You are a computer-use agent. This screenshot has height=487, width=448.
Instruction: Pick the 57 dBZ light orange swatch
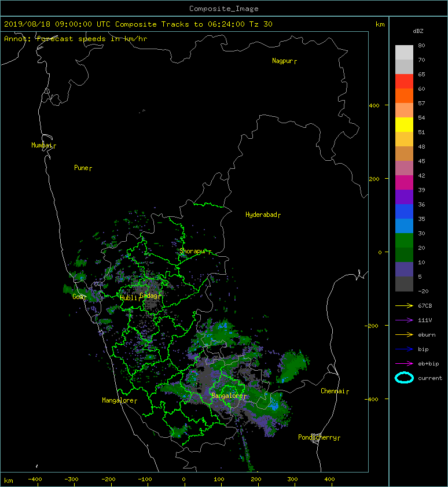pyautogui.click(x=404, y=110)
